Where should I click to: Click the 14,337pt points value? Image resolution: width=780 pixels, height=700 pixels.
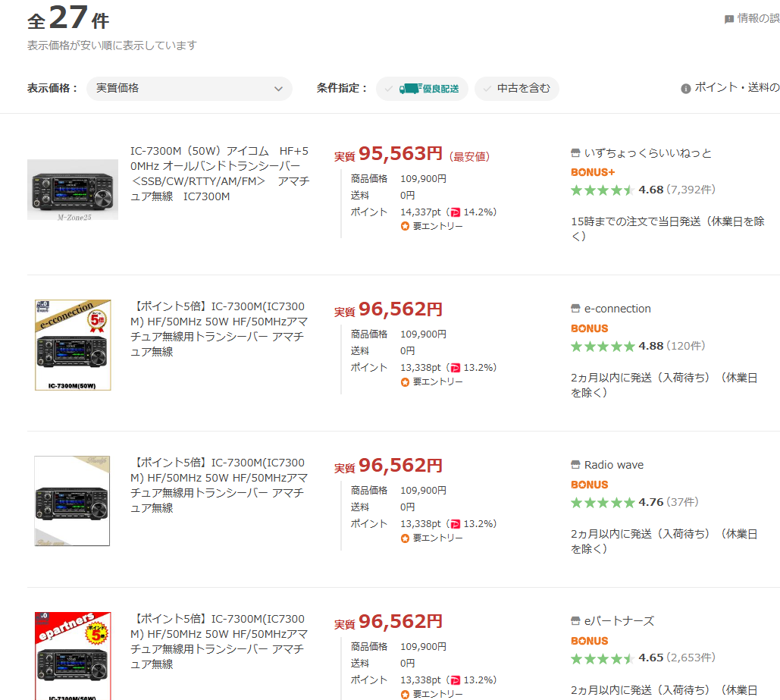[421, 212]
